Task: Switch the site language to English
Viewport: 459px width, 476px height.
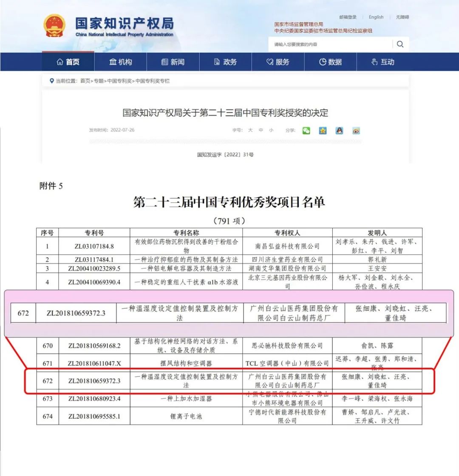Action: coord(376,17)
